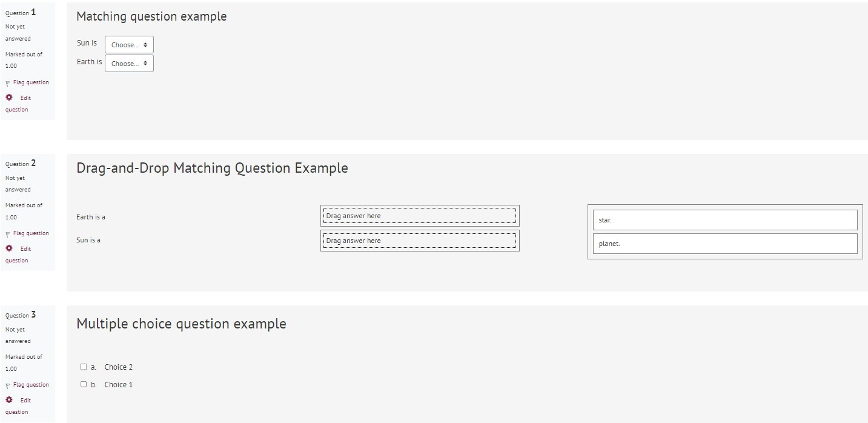Open the Sun is Choose dropdown
The image size is (868, 423).
[x=129, y=44]
